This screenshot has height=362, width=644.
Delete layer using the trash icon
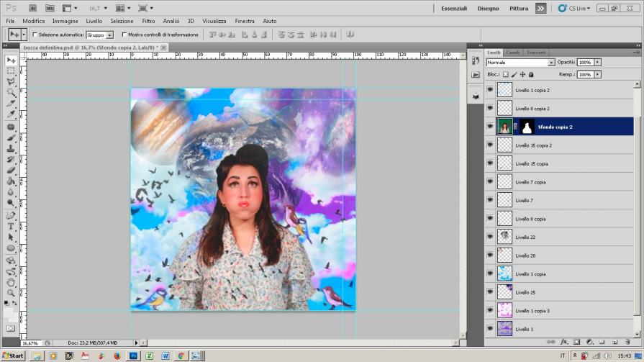(628, 342)
